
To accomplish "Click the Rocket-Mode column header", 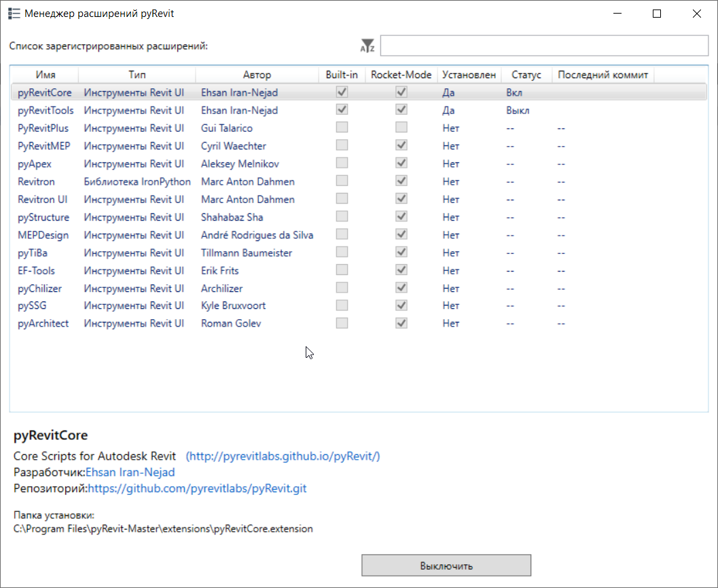I will (401, 75).
